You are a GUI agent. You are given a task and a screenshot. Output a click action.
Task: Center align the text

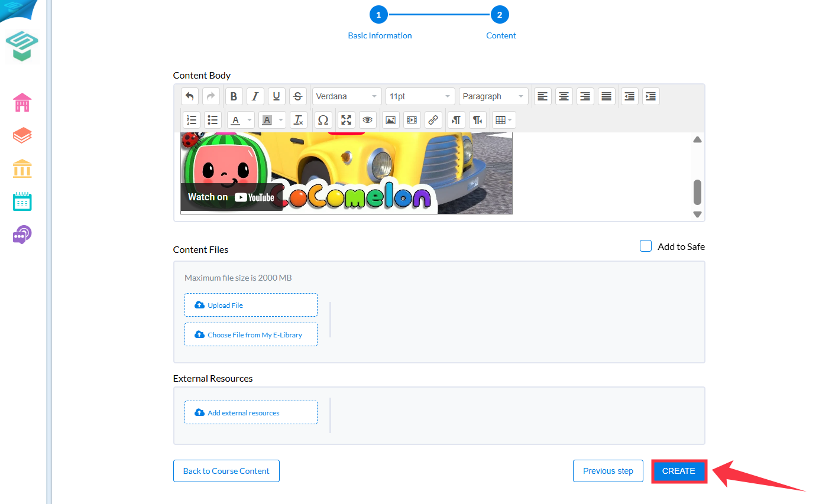point(564,96)
